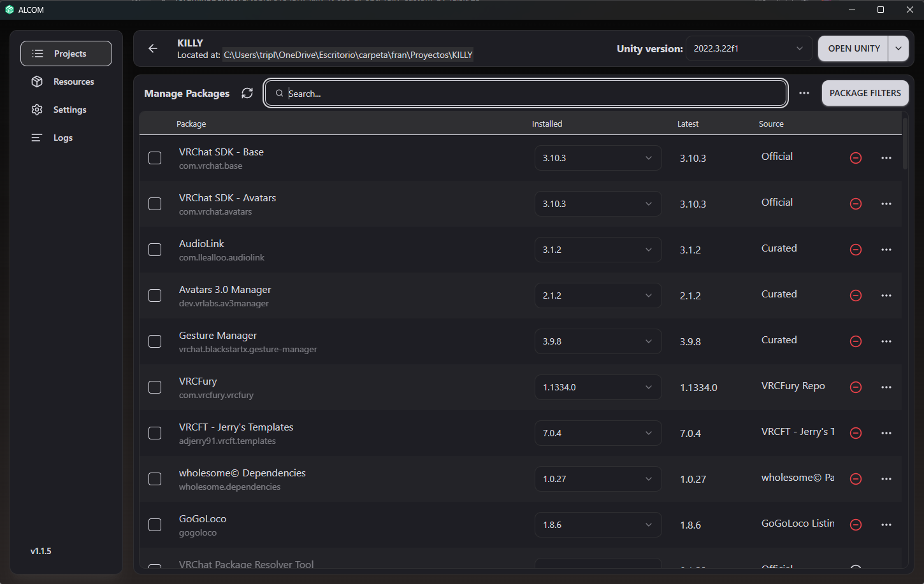Open more actions for wholesome© Dependencies
924x584 pixels.
886,479
